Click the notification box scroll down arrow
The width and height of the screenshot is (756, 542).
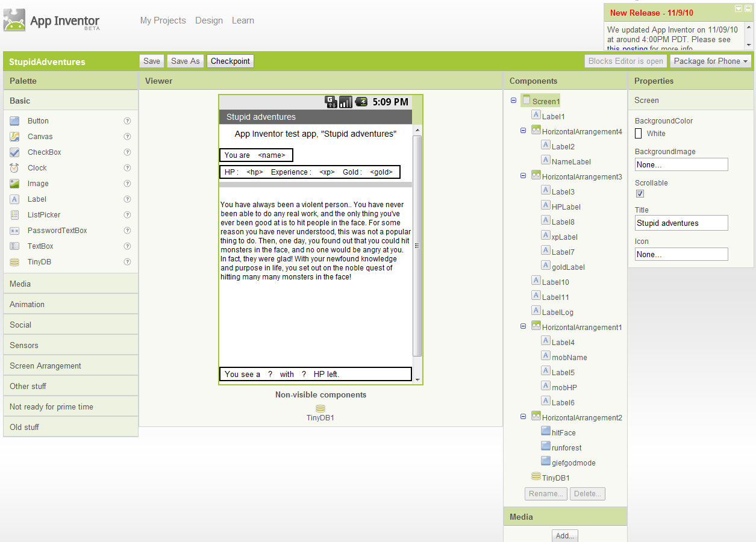coord(749,45)
